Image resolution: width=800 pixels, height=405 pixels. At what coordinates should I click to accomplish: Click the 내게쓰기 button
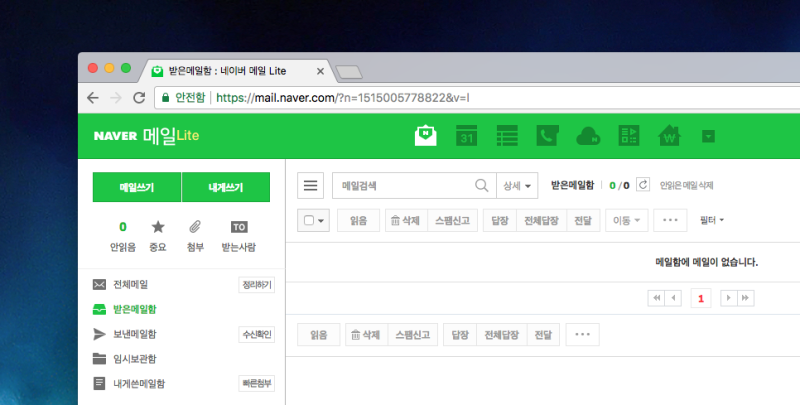click(x=226, y=187)
